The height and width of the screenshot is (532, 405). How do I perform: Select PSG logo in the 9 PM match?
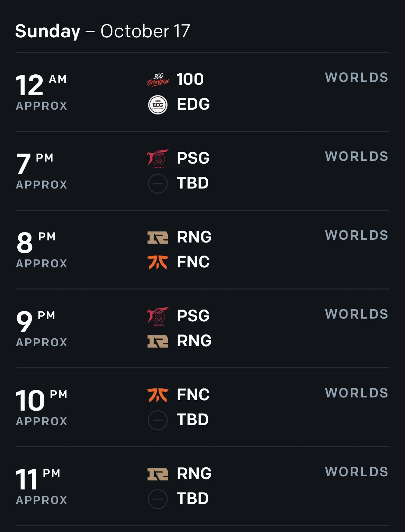click(158, 316)
